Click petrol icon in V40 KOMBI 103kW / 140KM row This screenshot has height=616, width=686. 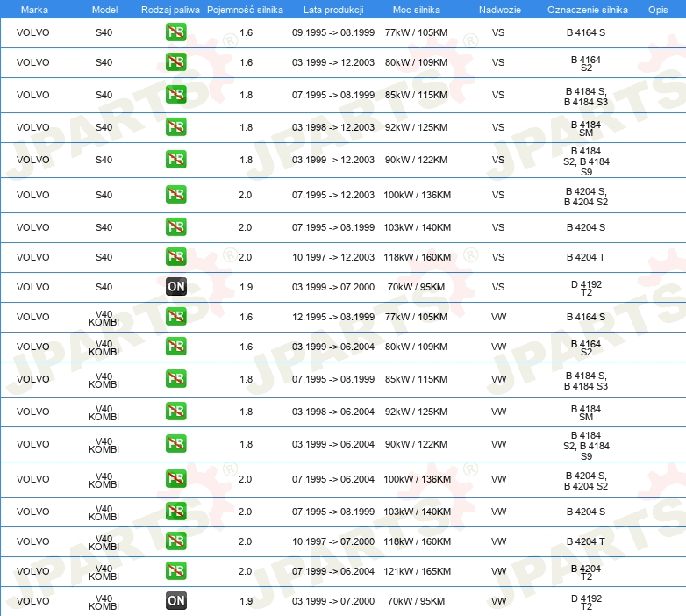[x=175, y=512]
